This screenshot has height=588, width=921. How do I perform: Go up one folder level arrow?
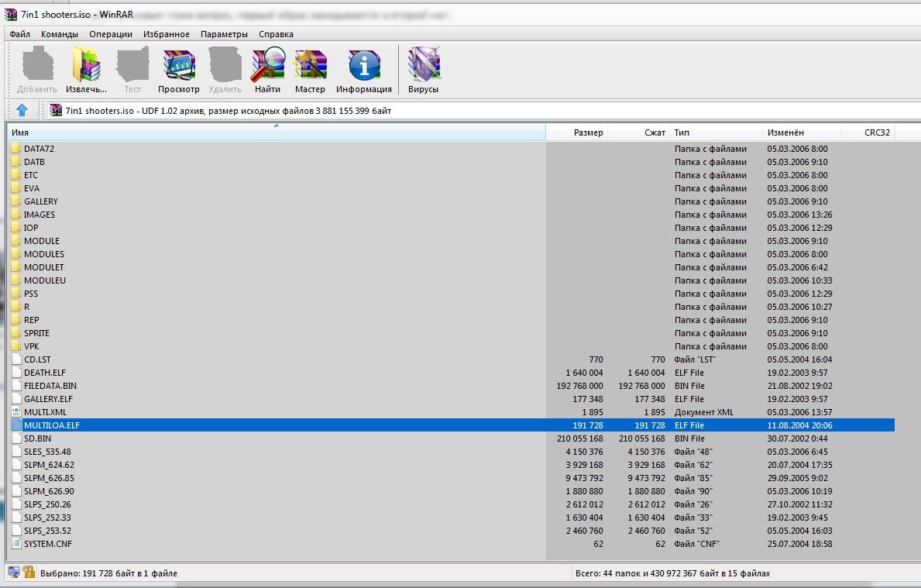(22, 110)
